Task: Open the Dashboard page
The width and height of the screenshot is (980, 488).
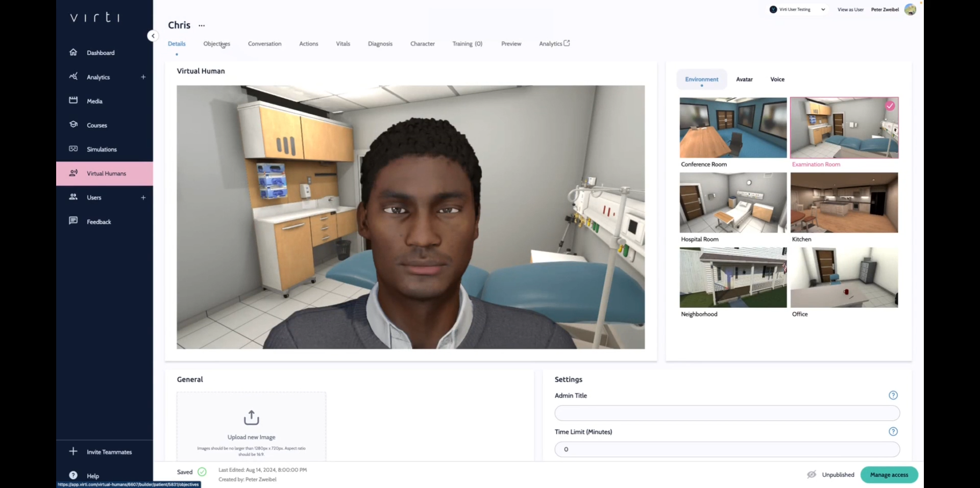Action: click(101, 53)
